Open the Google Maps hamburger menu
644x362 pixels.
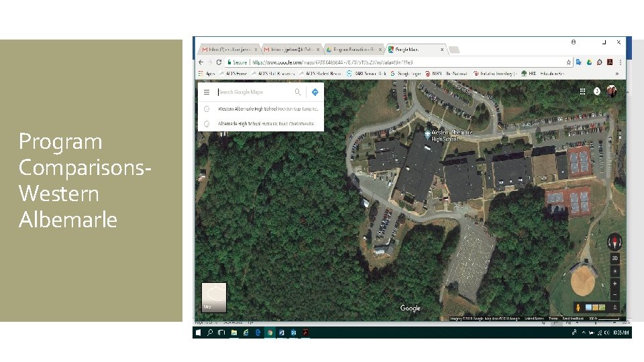pos(207,92)
